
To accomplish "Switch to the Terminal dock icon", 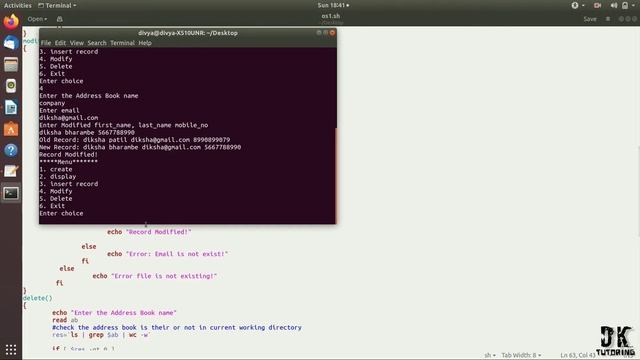I will (11, 193).
